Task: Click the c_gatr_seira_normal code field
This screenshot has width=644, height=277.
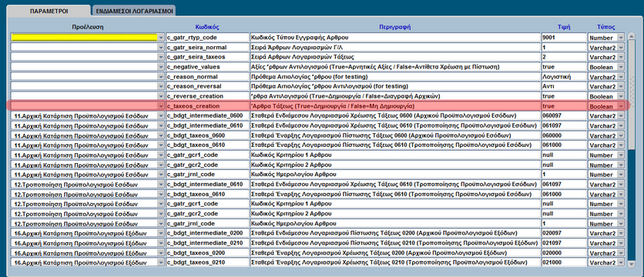Action: click(x=207, y=47)
